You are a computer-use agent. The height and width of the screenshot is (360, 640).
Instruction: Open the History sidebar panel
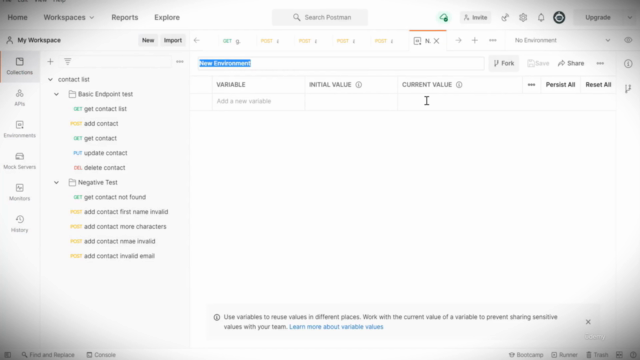(x=20, y=224)
